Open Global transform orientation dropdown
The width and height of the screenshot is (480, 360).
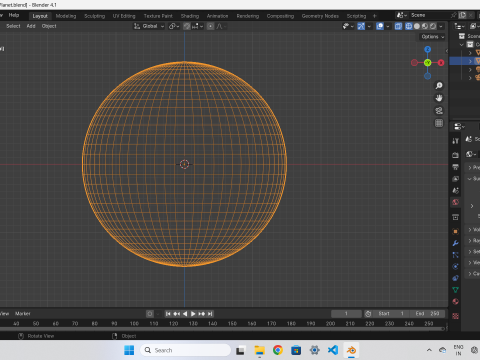point(149,26)
